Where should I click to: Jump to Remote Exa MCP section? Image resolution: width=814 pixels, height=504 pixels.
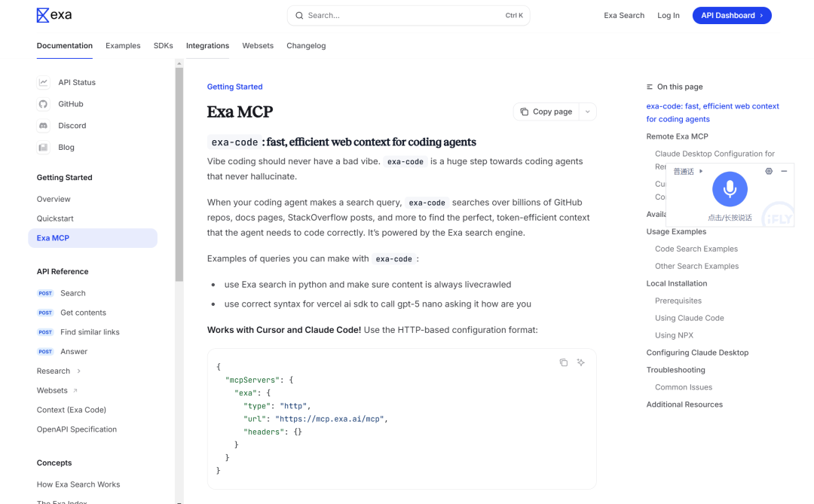click(677, 136)
